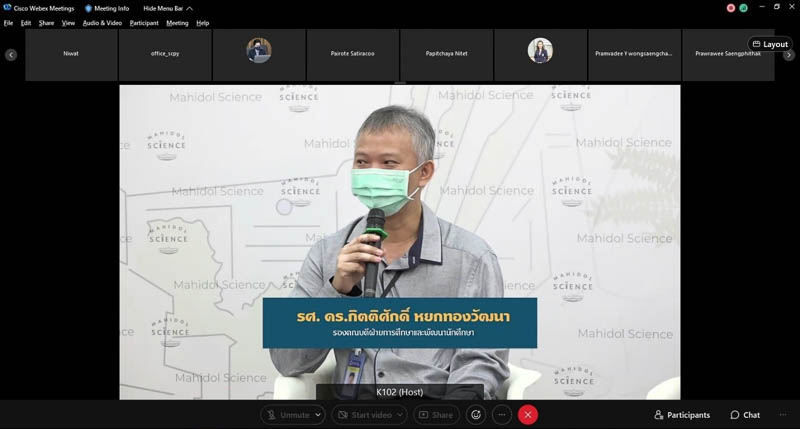
Task: Click the Share button
Action: (x=435, y=414)
